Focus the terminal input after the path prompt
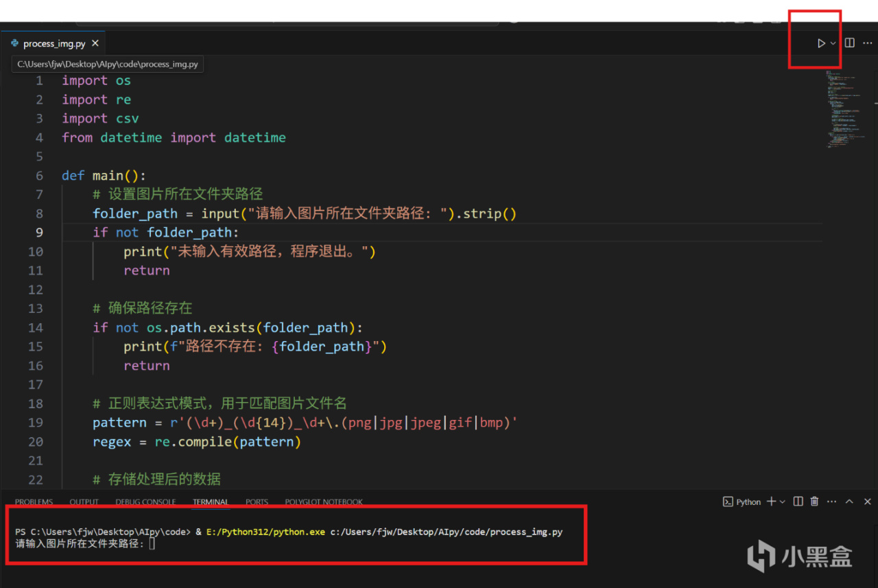The height and width of the screenshot is (588, 878). (152, 543)
